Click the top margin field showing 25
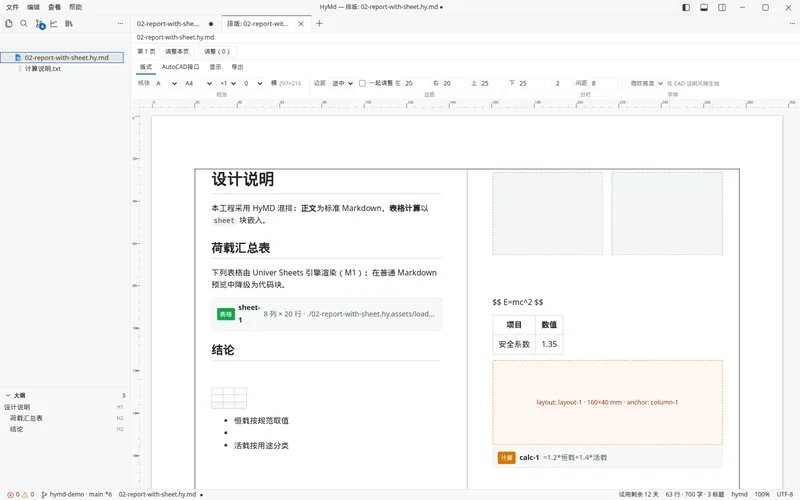This screenshot has width=800, height=500. pos(492,83)
